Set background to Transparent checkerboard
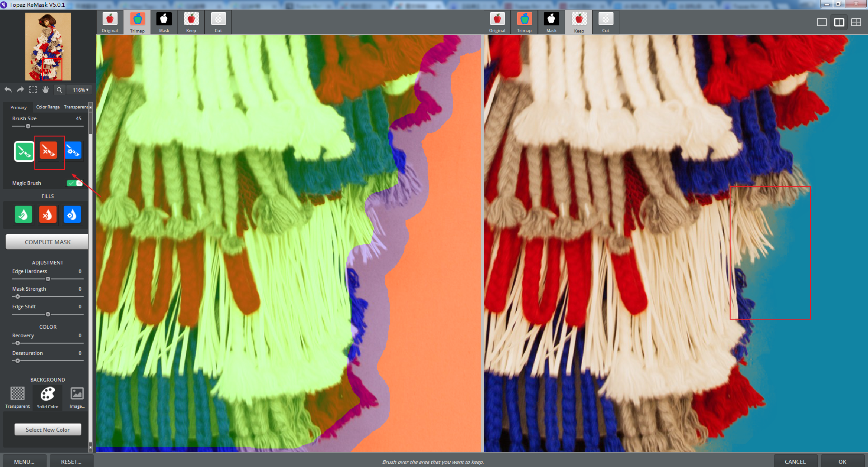868x467 pixels. pos(18,397)
